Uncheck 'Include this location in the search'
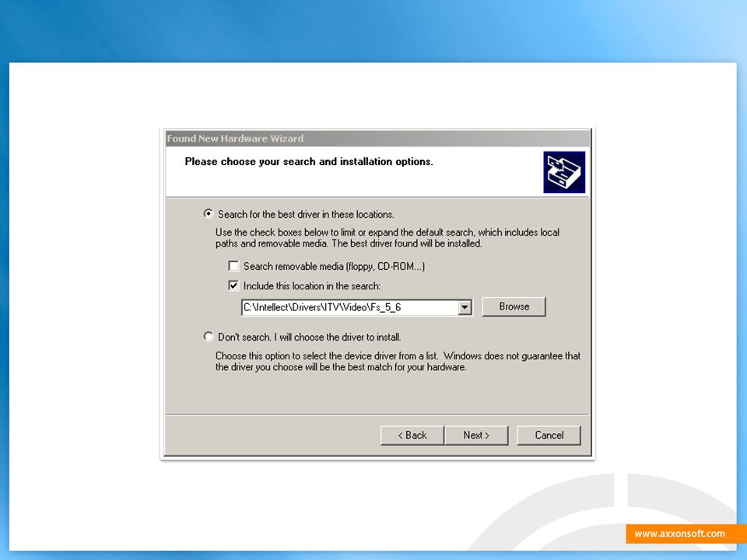 [x=233, y=285]
